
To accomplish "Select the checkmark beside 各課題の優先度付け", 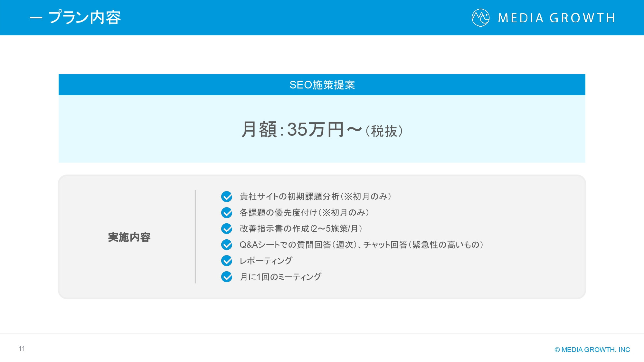I will pyautogui.click(x=226, y=213).
